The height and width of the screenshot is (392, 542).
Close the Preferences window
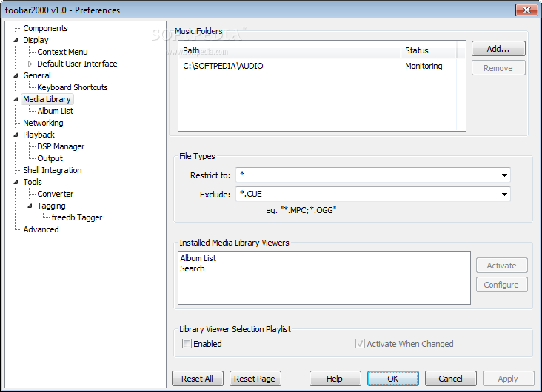click(526, 10)
